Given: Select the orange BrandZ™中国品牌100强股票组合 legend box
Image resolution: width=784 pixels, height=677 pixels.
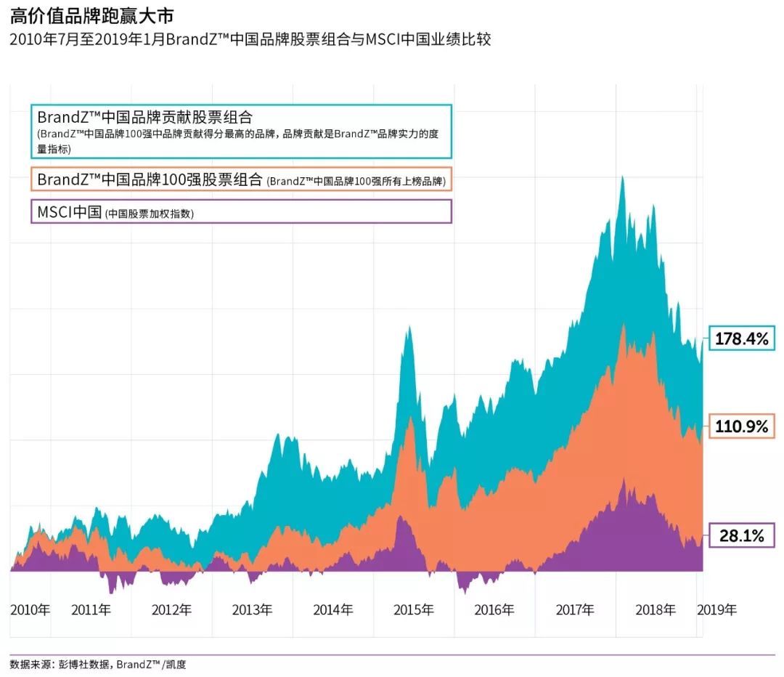Looking at the screenshot, I should pyautogui.click(x=241, y=180).
